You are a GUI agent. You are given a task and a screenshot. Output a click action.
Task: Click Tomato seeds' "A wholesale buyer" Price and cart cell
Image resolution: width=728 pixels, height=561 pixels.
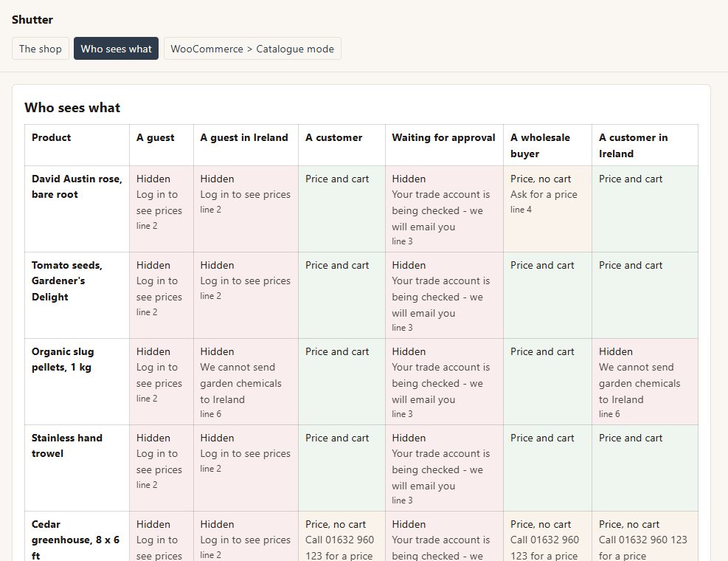tap(548, 295)
